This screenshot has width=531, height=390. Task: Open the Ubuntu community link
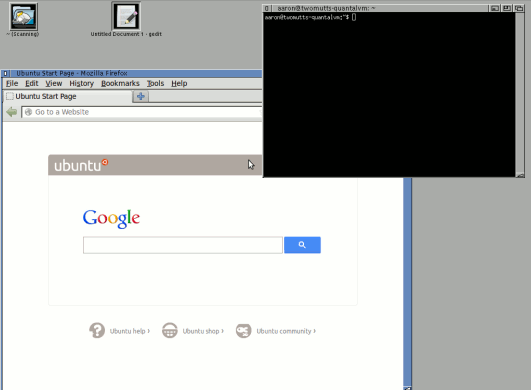click(286, 331)
